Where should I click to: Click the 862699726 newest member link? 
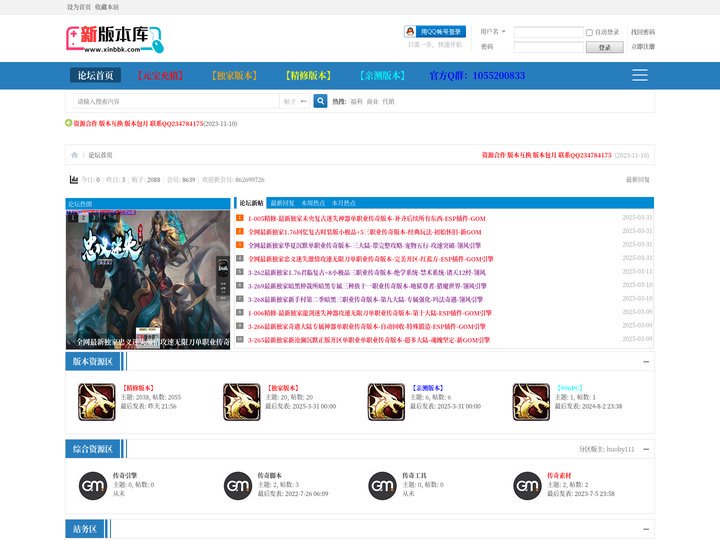point(250,180)
